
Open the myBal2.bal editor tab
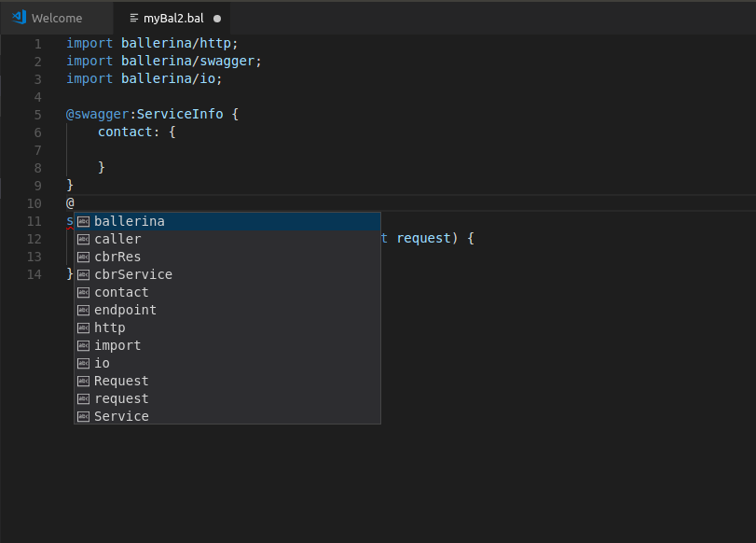pos(172,19)
